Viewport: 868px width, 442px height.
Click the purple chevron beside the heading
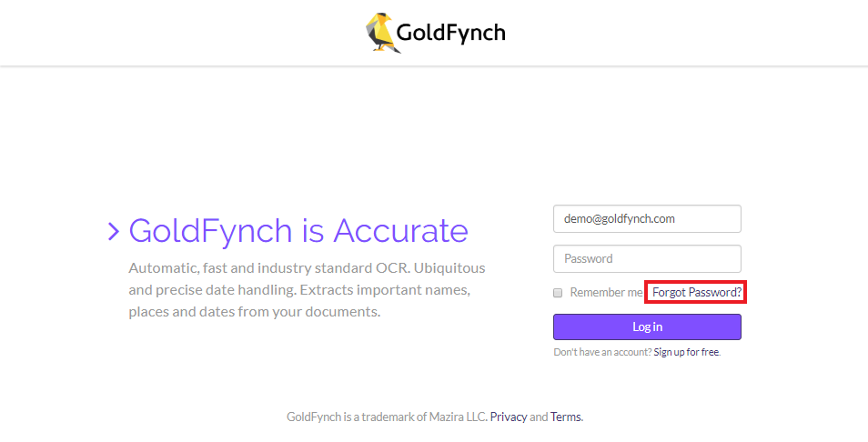pos(114,231)
